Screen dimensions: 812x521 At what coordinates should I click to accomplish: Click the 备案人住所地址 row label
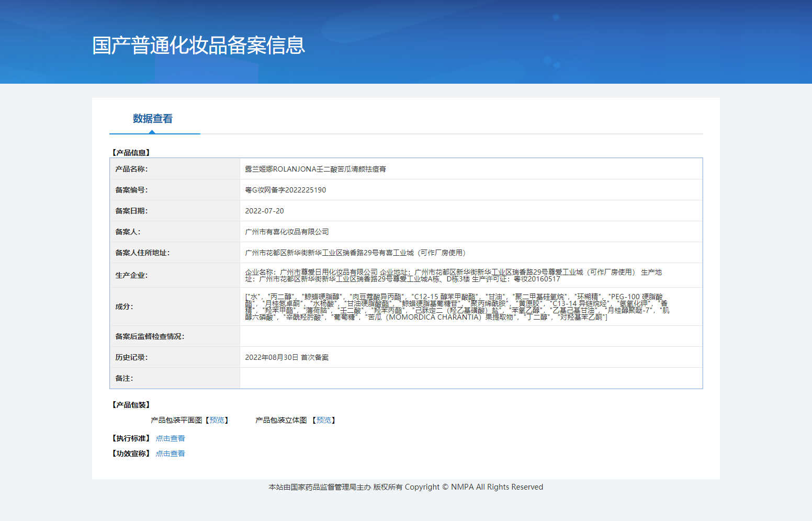(x=142, y=253)
